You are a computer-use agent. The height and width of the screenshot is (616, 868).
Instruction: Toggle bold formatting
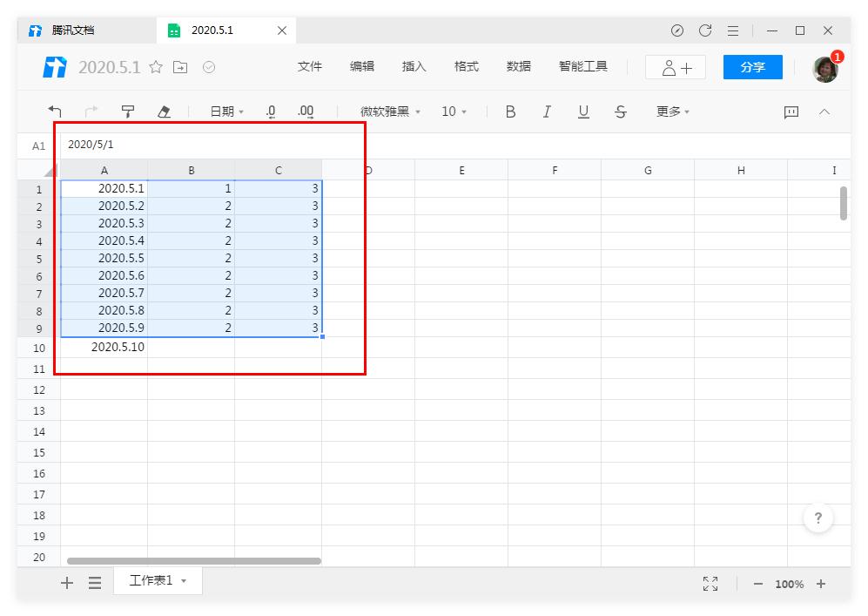(x=510, y=112)
